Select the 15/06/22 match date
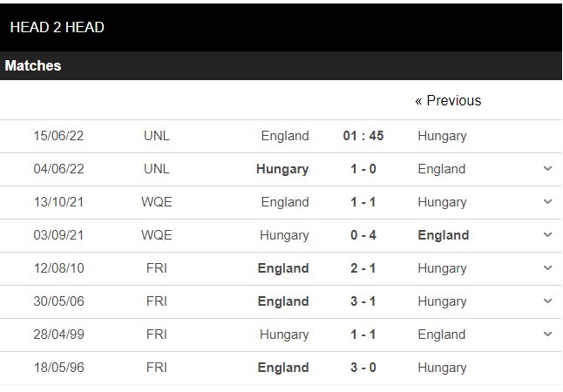563x392 pixels. tap(58, 136)
